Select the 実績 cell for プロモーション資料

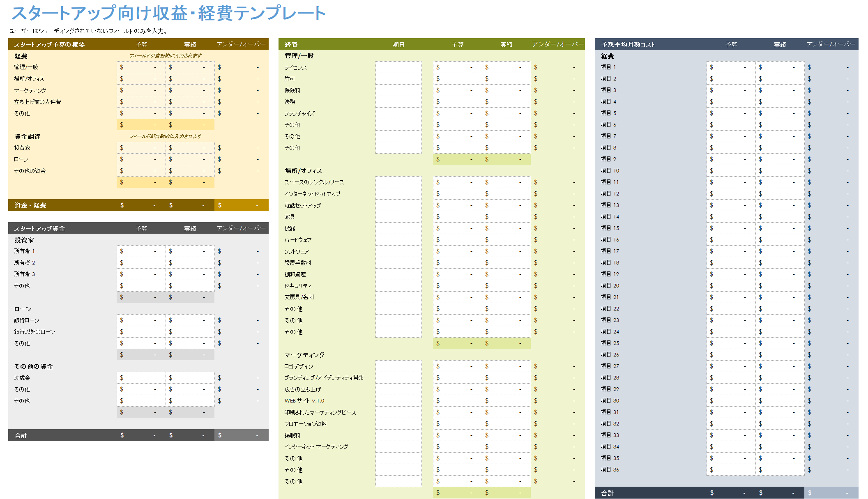[507, 424]
